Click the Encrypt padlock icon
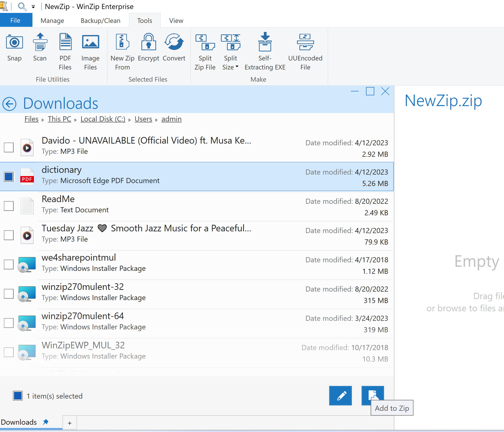Screen dimensions: 504x432 pyautogui.click(x=148, y=42)
